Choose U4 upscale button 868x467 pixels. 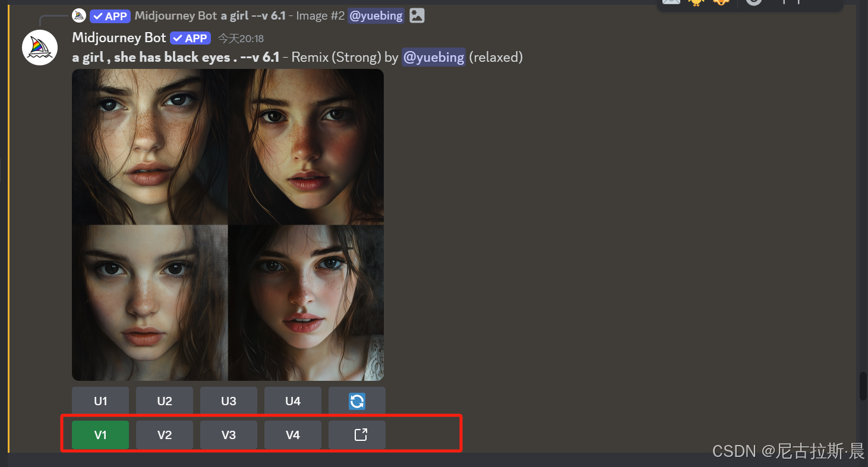tap(293, 401)
